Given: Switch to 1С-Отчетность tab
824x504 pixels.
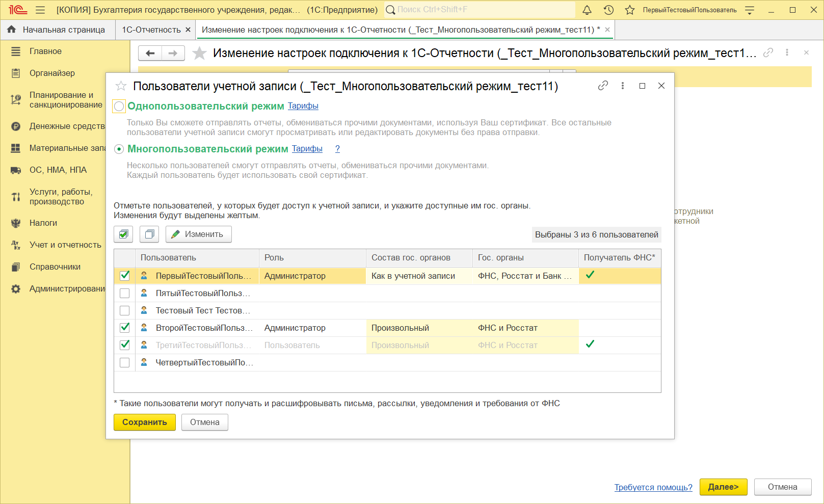Looking at the screenshot, I should pos(151,30).
